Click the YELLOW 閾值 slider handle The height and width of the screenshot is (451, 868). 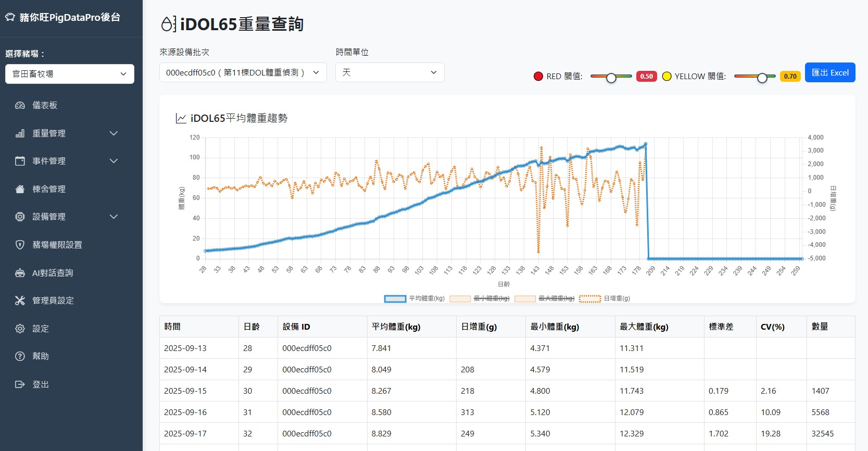click(762, 78)
